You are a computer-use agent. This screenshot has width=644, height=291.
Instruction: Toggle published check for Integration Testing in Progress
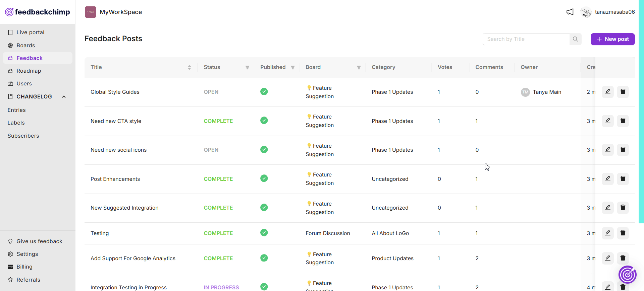(264, 287)
